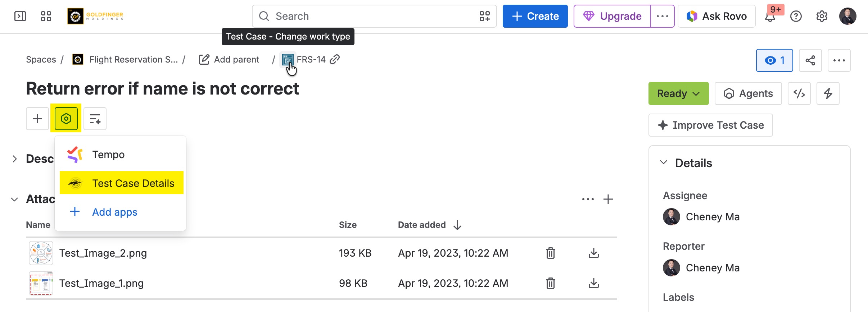
Task: Open search filter options icon in search bar
Action: click(x=485, y=16)
